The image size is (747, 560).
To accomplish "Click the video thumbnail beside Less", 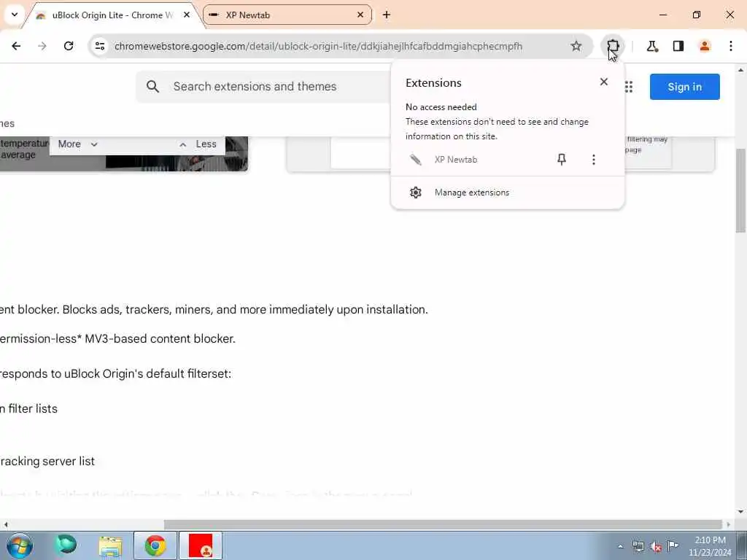I will tap(236, 153).
